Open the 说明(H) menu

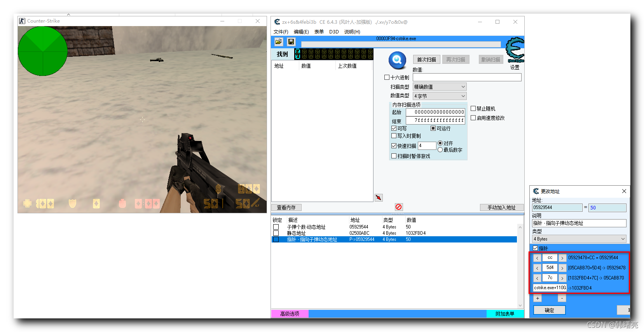[352, 32]
